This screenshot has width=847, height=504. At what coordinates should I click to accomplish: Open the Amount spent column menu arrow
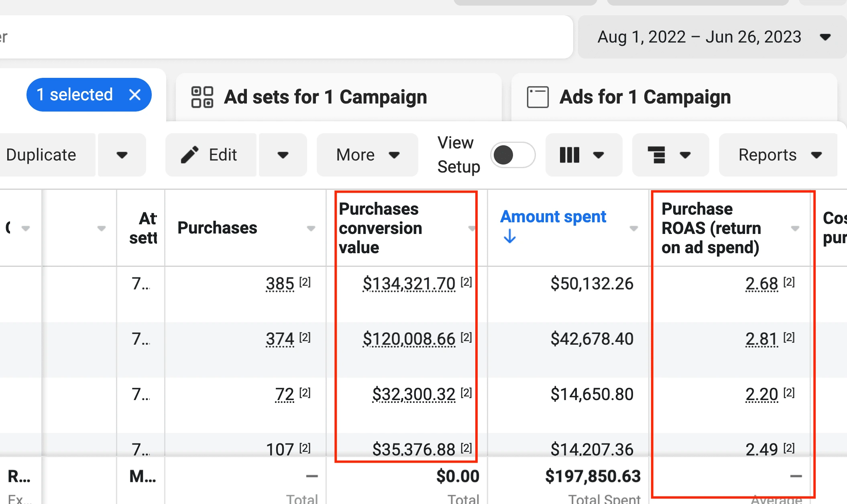coord(634,228)
